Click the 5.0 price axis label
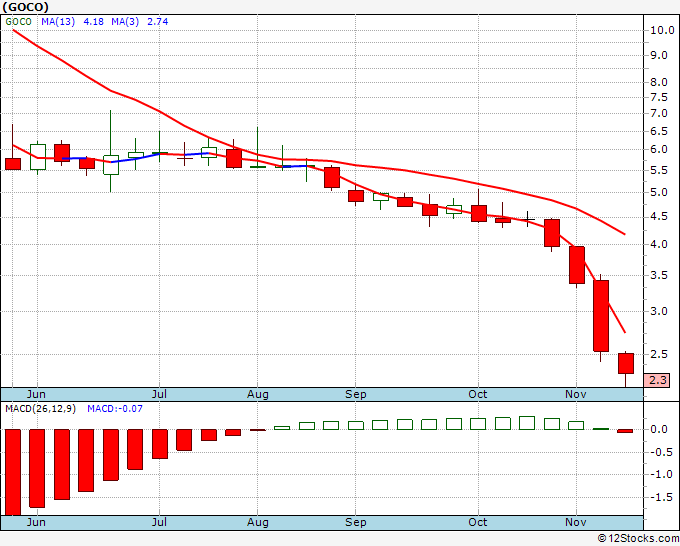 (x=658, y=193)
